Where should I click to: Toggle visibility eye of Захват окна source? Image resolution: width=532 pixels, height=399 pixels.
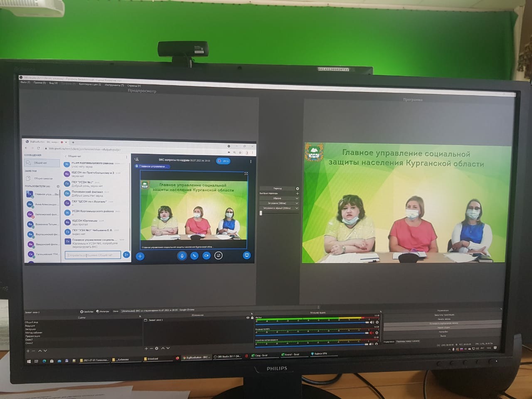click(x=248, y=318)
